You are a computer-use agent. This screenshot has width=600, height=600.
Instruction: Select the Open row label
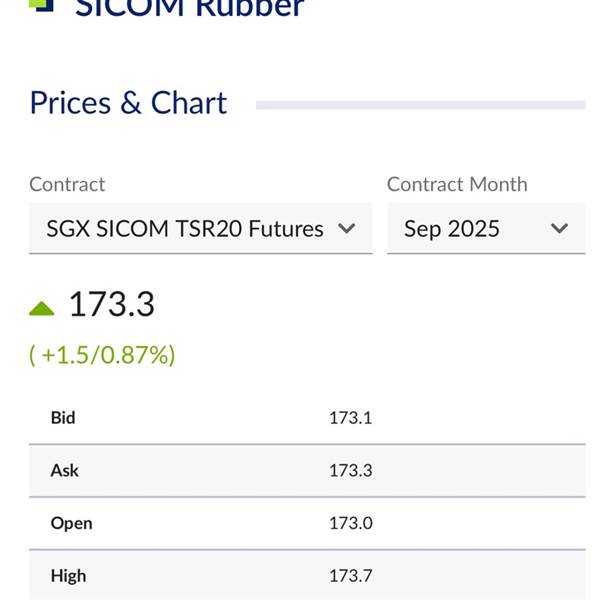72,523
